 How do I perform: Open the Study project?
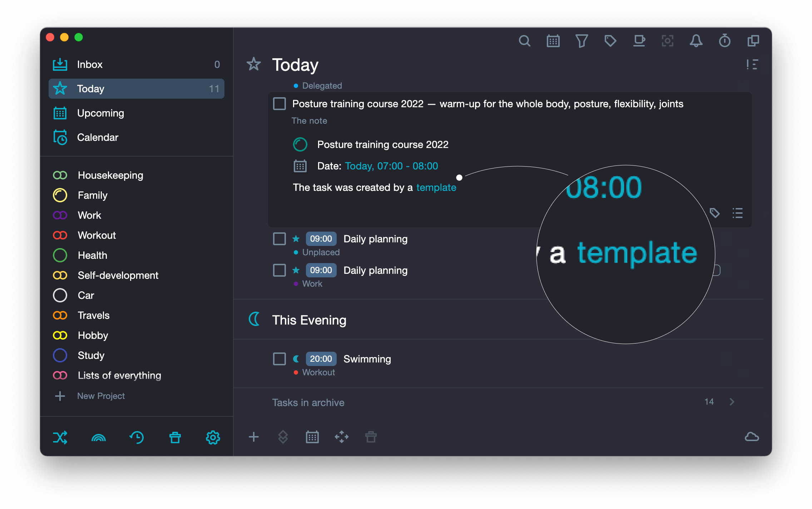click(x=137, y=355)
